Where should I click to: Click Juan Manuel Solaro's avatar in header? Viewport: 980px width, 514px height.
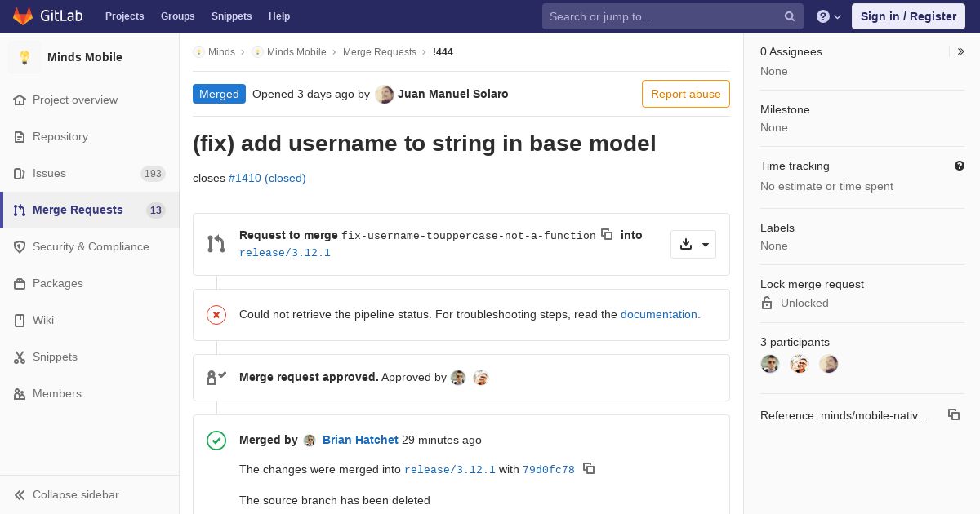(384, 95)
